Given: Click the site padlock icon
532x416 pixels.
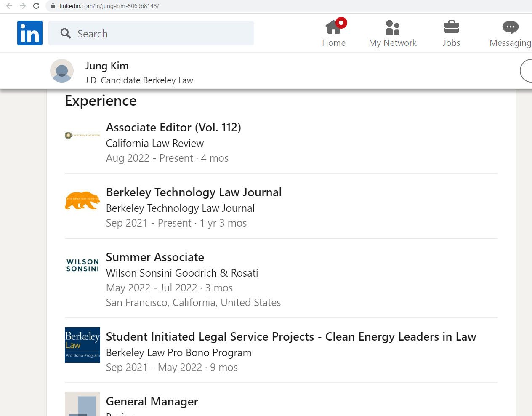Looking at the screenshot, I should tap(53, 6).
